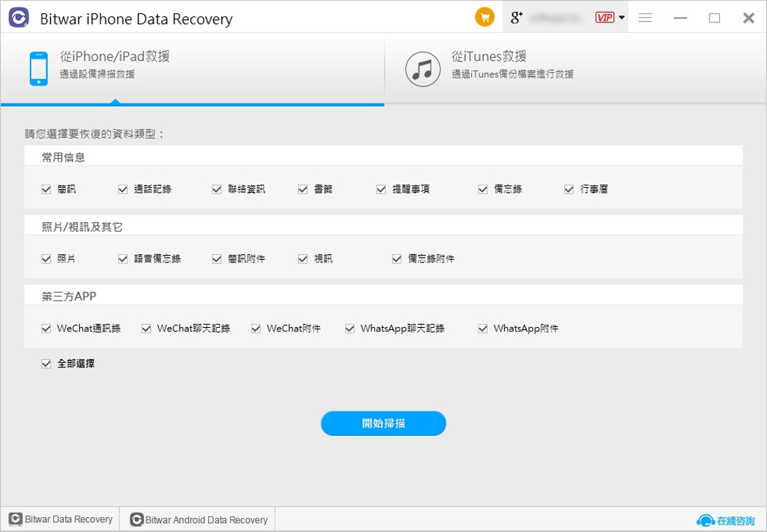Click the orange shopping cart icon
The height and width of the screenshot is (532, 767).
(x=484, y=18)
